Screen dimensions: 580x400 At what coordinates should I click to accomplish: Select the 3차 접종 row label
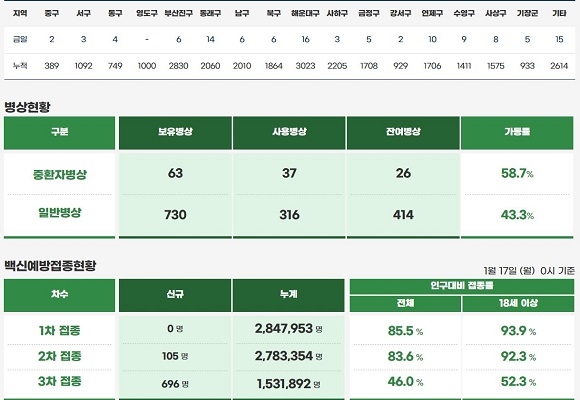tap(60, 381)
